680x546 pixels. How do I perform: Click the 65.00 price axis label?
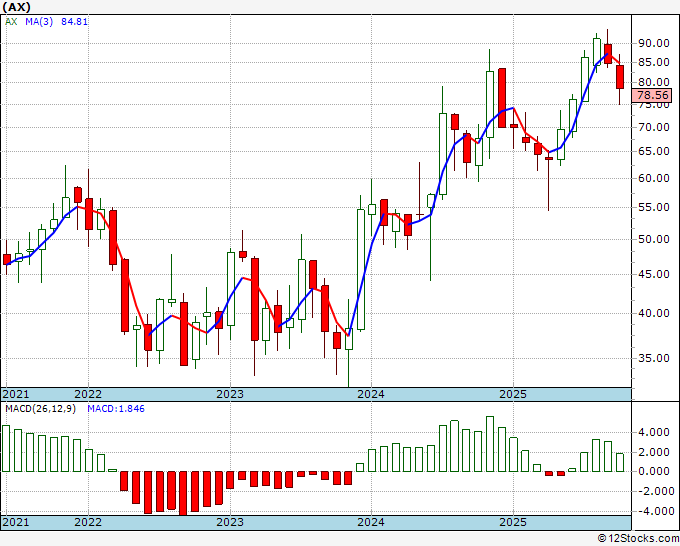pyautogui.click(x=653, y=151)
